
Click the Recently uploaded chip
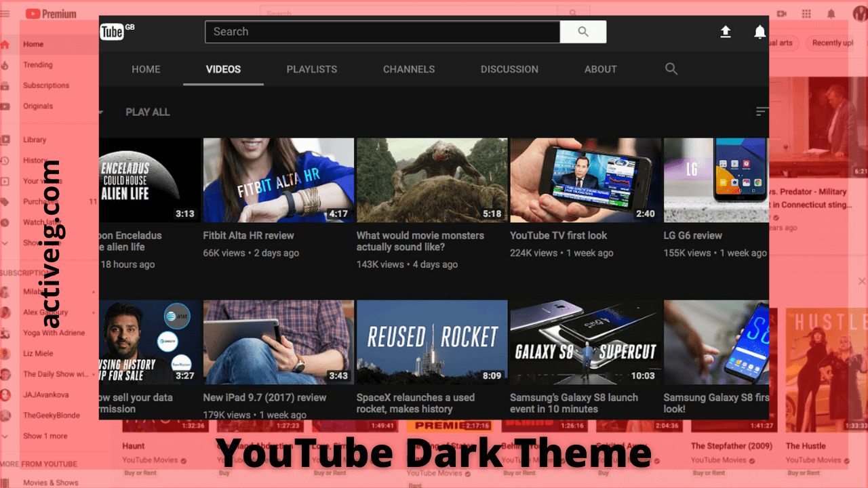tap(831, 43)
